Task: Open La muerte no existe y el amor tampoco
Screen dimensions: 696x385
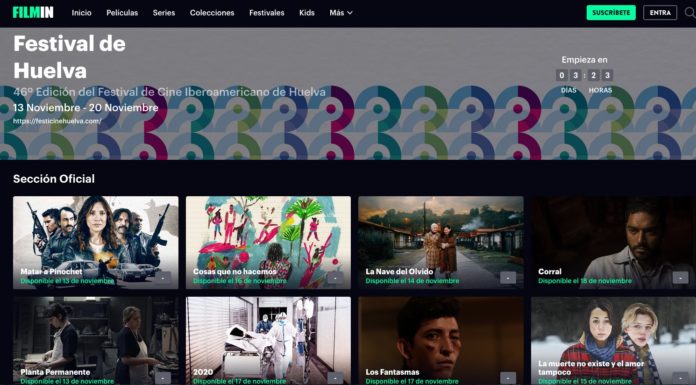Action: coord(613,341)
